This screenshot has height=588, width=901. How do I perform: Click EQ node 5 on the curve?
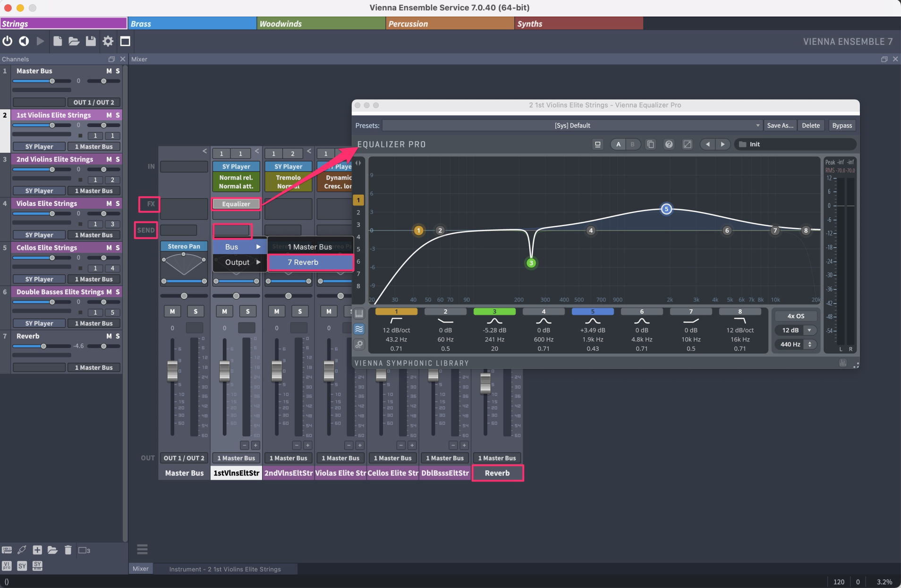click(x=666, y=209)
